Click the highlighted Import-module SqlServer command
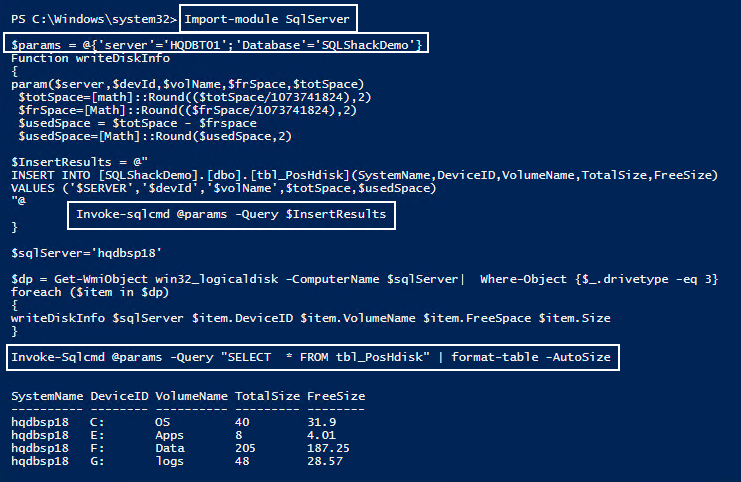741x482 pixels. (268, 18)
